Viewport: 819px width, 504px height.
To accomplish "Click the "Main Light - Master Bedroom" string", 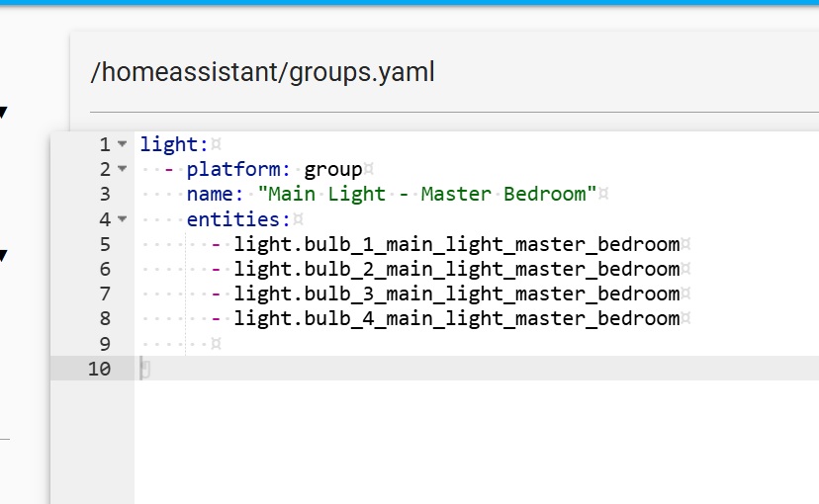I will [x=427, y=194].
